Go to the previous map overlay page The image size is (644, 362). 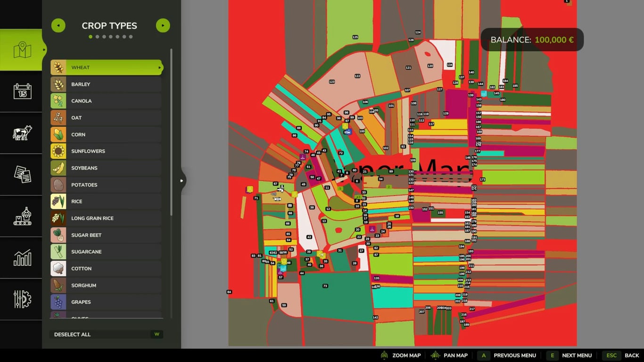pyautogui.click(x=58, y=25)
